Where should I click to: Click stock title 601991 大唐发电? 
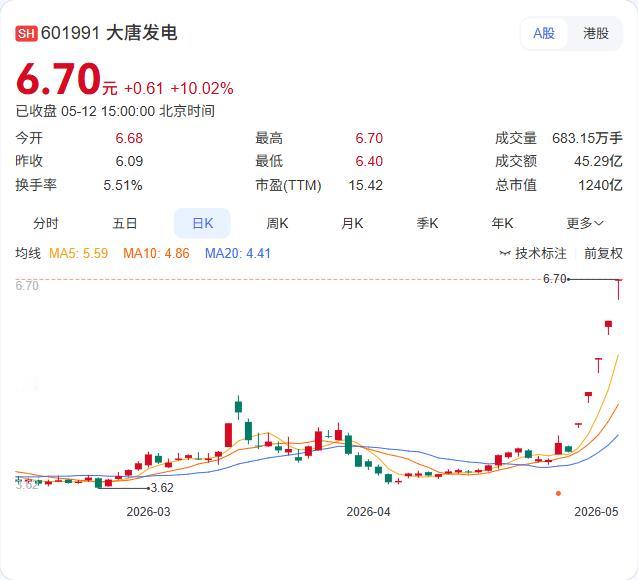tap(109, 33)
